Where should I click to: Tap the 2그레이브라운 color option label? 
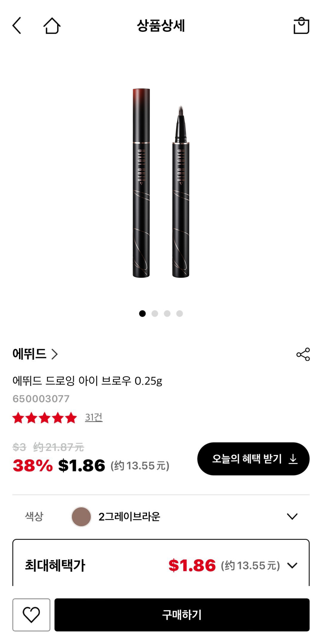pyautogui.click(x=129, y=517)
